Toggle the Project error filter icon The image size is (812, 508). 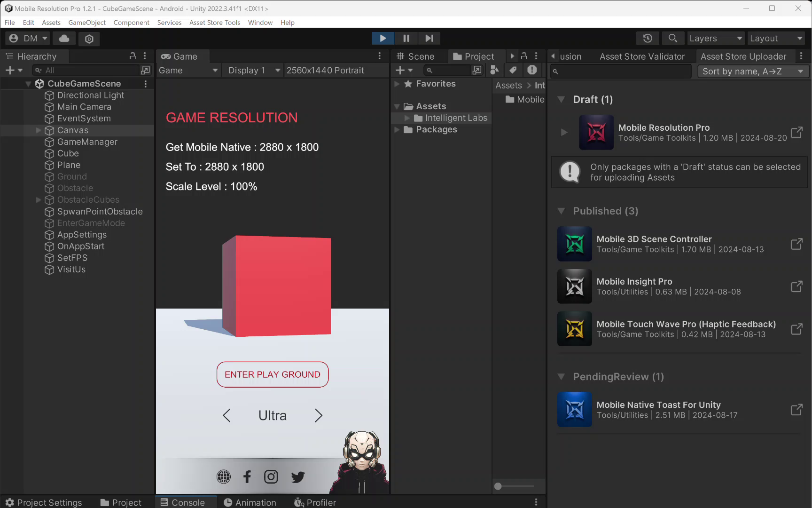tap(532, 70)
